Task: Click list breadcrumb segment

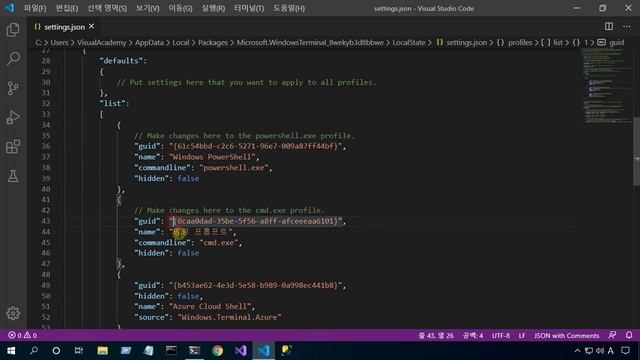Action: point(558,42)
